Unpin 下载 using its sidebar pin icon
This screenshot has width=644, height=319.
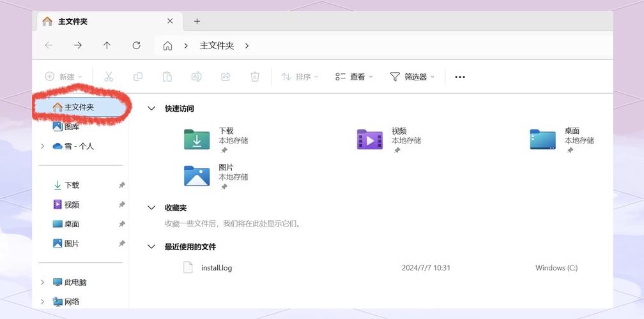coord(121,185)
